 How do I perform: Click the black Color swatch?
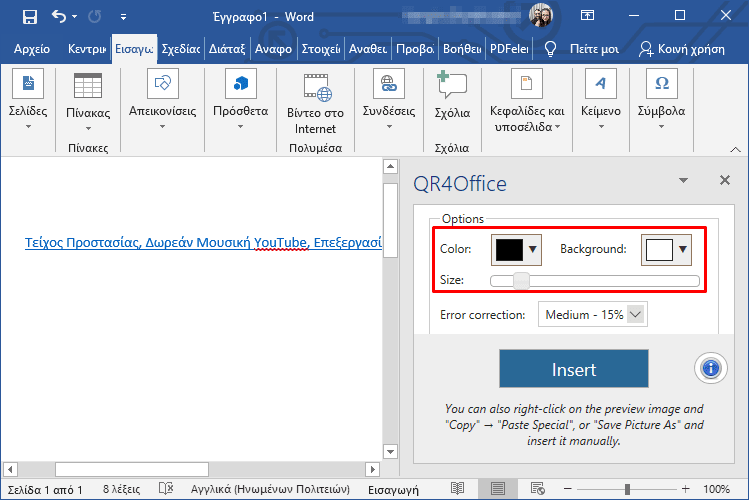(509, 249)
